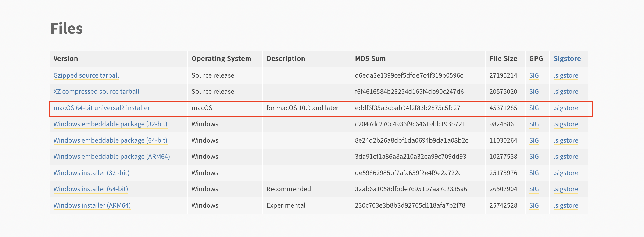Click macOS 64-bit universal2 installer link
This screenshot has width=644, height=237.
coord(102,108)
